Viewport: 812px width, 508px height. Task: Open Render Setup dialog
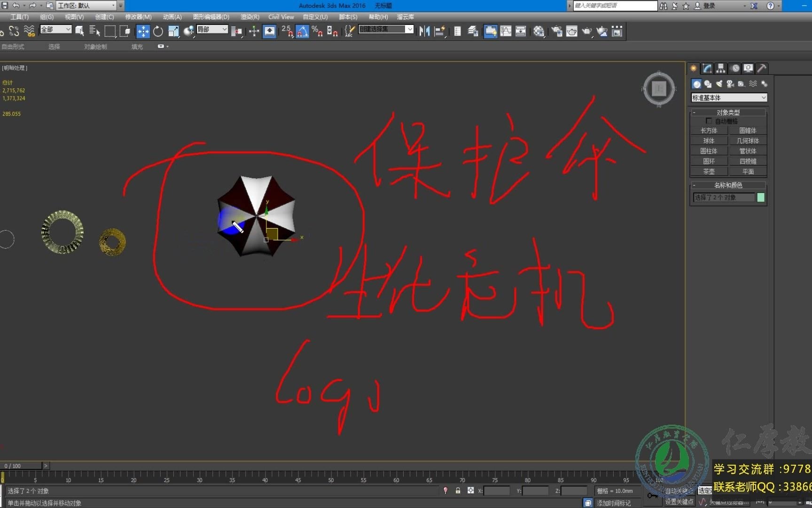pyautogui.click(x=557, y=32)
